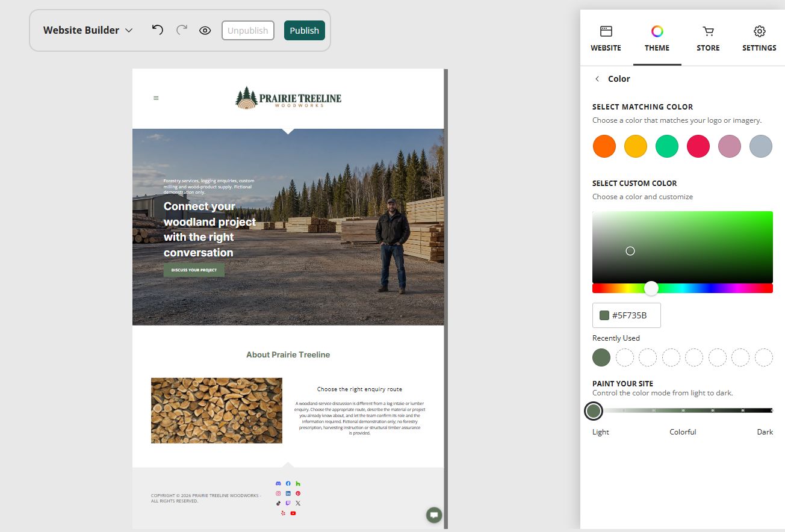
Task: Click the Discuss Your Project button
Action: coord(194,270)
